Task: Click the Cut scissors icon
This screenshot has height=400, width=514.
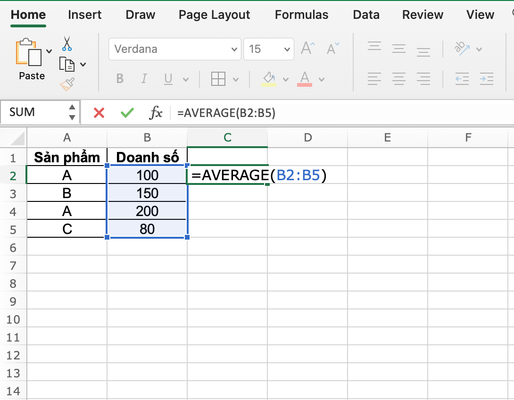Action: [x=67, y=44]
